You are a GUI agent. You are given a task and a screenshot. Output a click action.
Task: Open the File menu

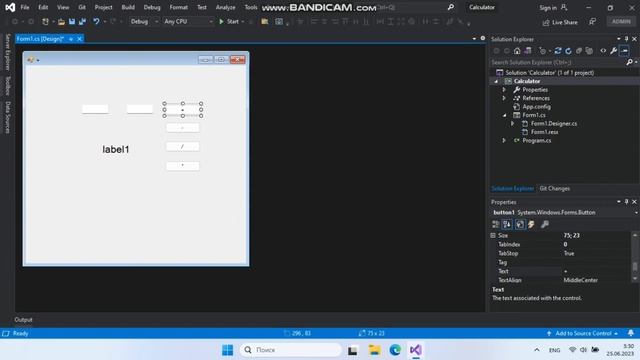pos(25,7)
